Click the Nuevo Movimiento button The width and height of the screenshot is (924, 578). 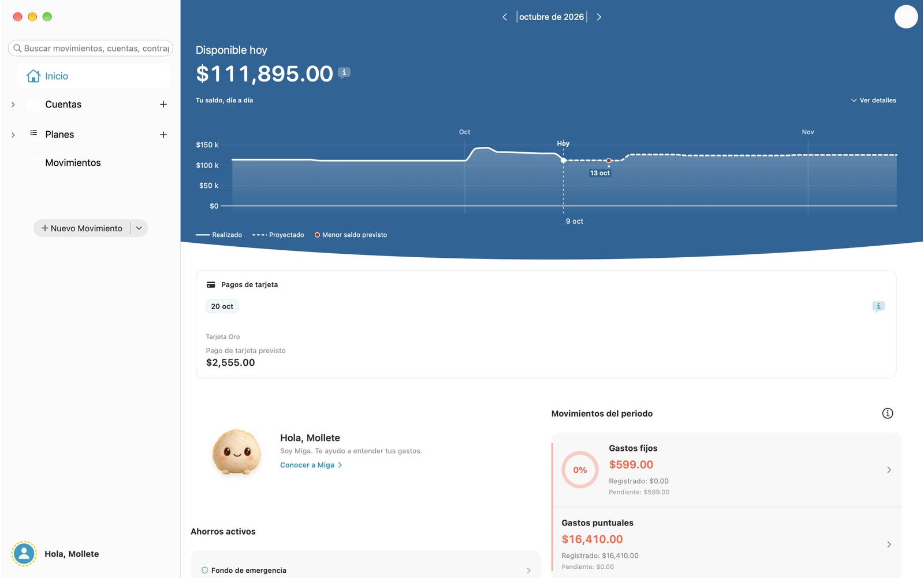pyautogui.click(x=82, y=228)
